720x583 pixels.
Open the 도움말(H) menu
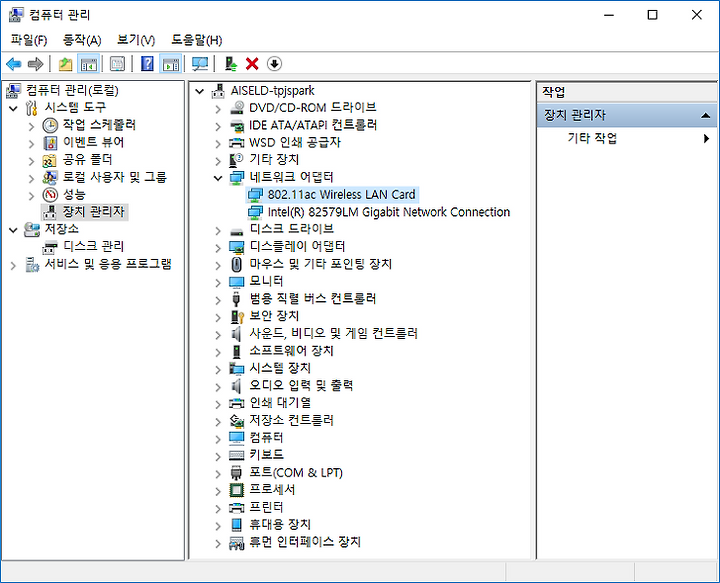click(x=197, y=40)
